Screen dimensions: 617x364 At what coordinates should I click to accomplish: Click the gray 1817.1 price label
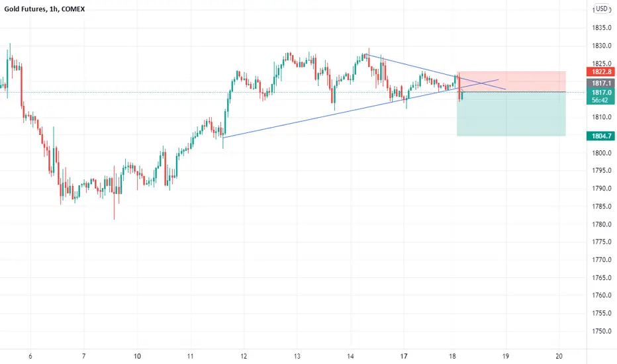point(600,83)
